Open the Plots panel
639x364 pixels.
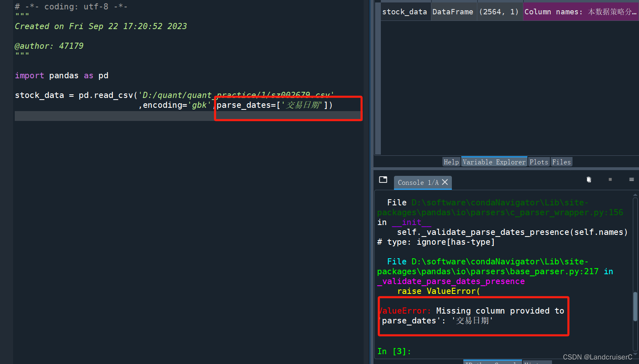pyautogui.click(x=539, y=162)
